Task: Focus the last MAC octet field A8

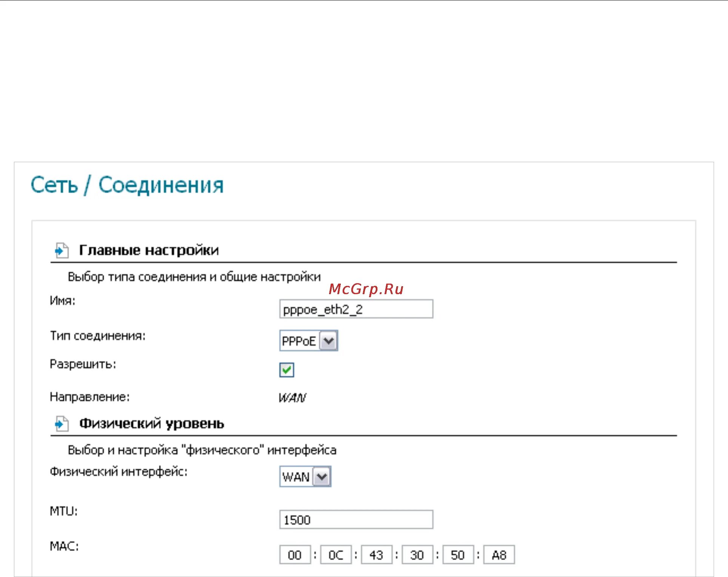Action: (x=499, y=555)
